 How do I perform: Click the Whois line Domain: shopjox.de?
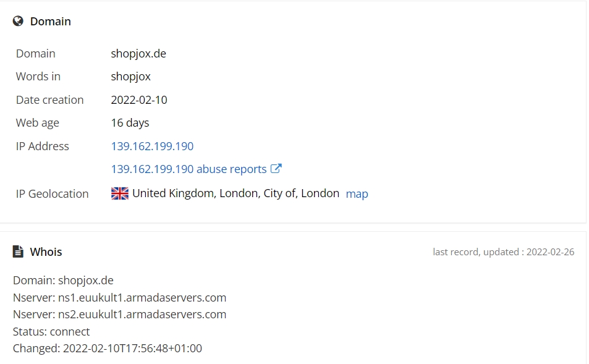[x=63, y=280]
